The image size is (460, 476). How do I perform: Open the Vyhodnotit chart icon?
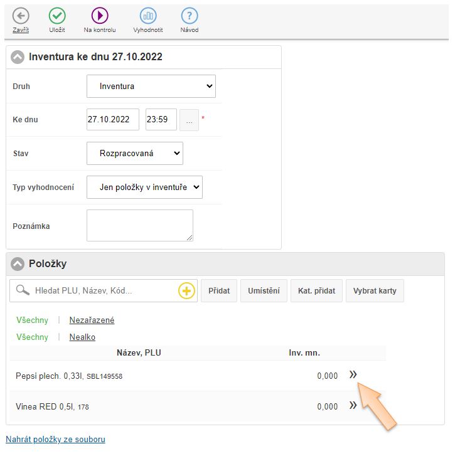click(x=148, y=16)
